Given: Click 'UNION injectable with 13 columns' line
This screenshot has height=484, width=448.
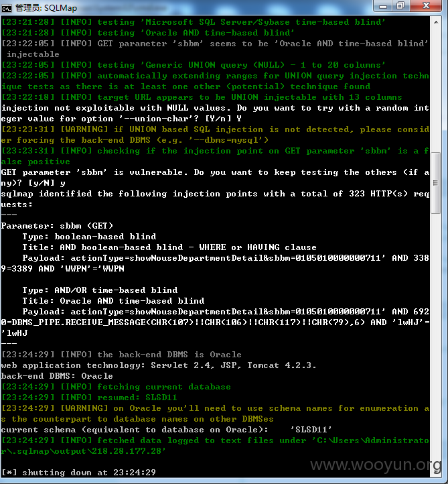Looking at the screenshot, I should (202, 97).
